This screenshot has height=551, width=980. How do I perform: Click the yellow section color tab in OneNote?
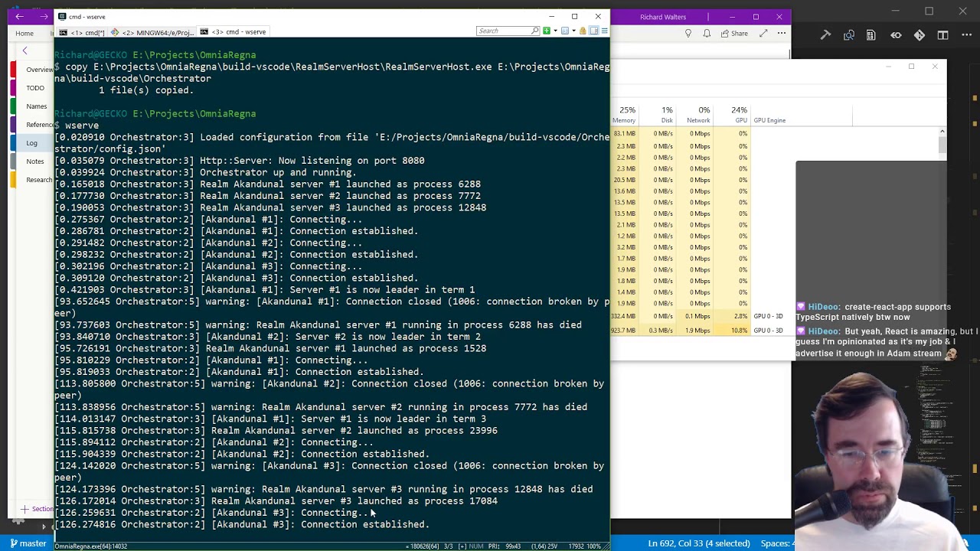click(13, 180)
